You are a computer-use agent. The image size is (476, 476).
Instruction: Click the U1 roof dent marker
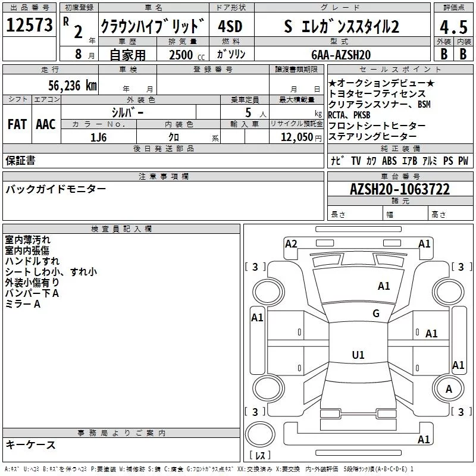pyautogui.click(x=358, y=355)
